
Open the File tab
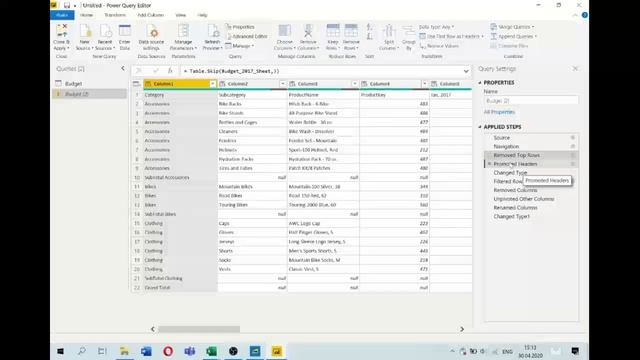point(62,15)
